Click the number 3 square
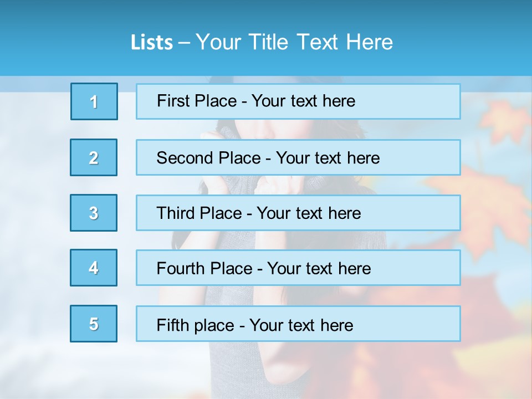This screenshot has height=399, width=532. click(x=94, y=213)
